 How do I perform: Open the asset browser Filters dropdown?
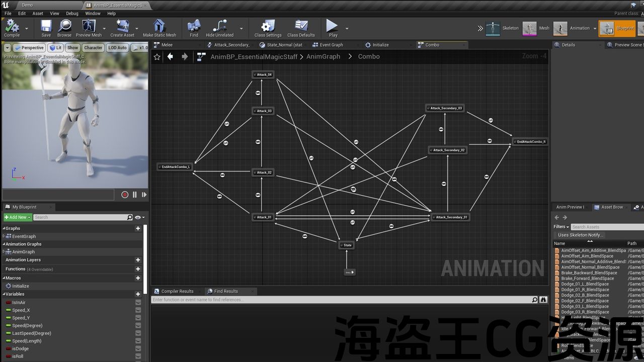[561, 227]
